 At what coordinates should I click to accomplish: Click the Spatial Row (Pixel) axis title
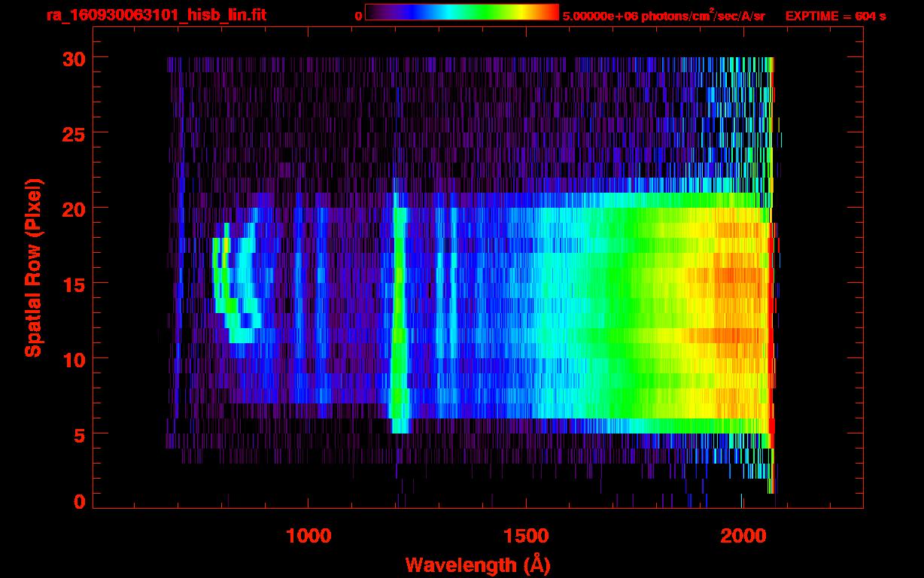(33, 268)
